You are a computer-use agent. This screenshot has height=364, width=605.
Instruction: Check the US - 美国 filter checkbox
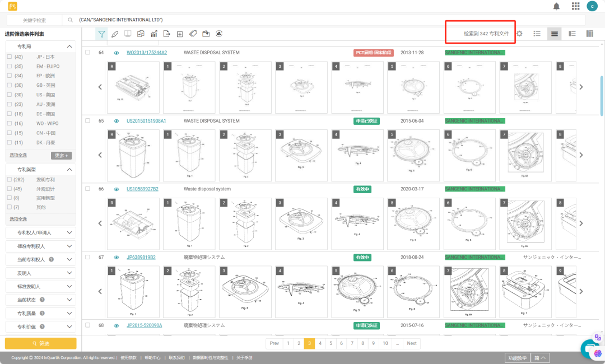(10, 95)
